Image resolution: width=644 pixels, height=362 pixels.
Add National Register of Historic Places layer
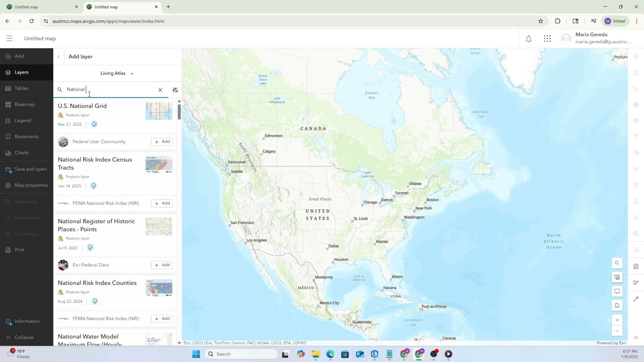162,265
